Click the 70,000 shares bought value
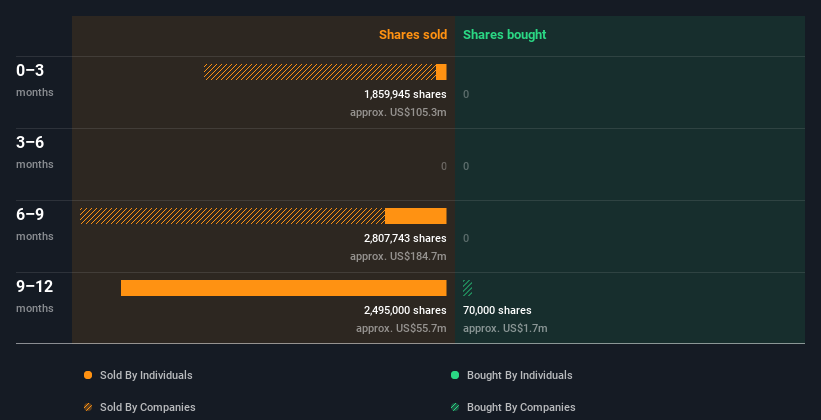The image size is (821, 420). click(x=497, y=310)
